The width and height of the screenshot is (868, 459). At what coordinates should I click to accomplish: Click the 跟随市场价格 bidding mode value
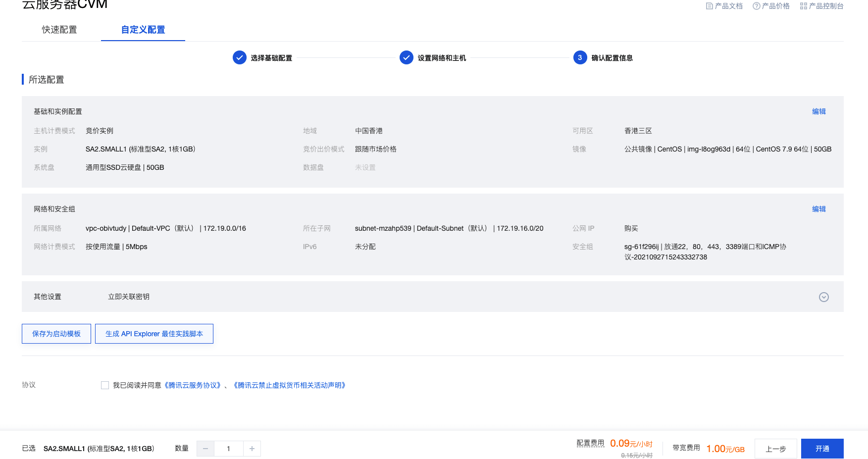click(x=376, y=149)
